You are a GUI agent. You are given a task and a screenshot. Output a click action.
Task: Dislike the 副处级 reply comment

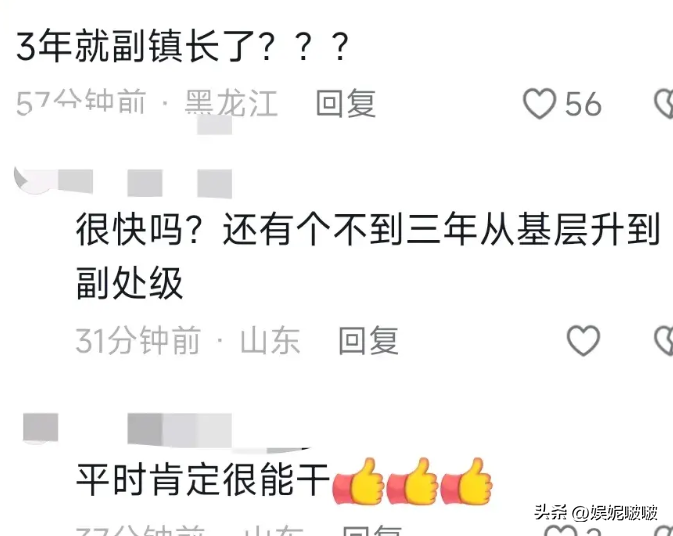[664, 340]
